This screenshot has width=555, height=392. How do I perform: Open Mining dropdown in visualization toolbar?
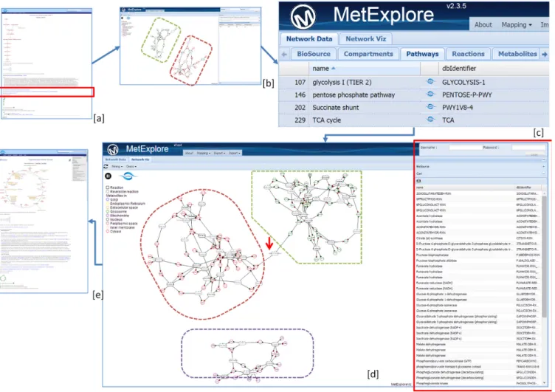click(x=117, y=166)
